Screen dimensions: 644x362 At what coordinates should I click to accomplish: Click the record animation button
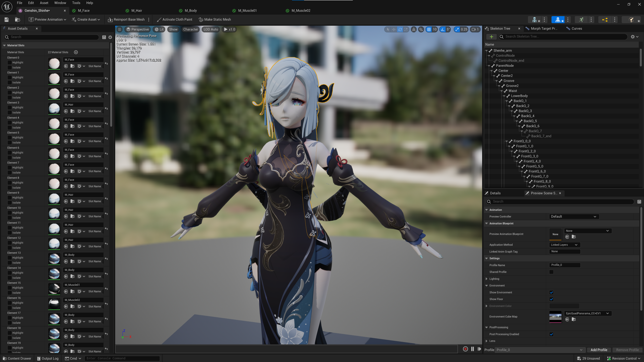[x=465, y=349]
